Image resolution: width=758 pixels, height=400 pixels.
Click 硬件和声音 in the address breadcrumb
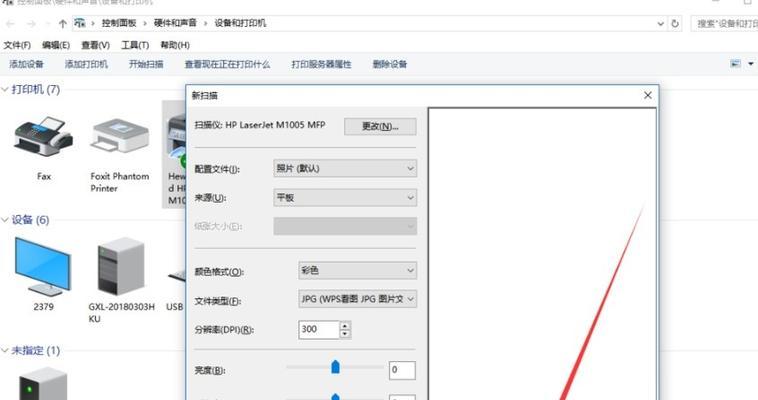click(175, 23)
